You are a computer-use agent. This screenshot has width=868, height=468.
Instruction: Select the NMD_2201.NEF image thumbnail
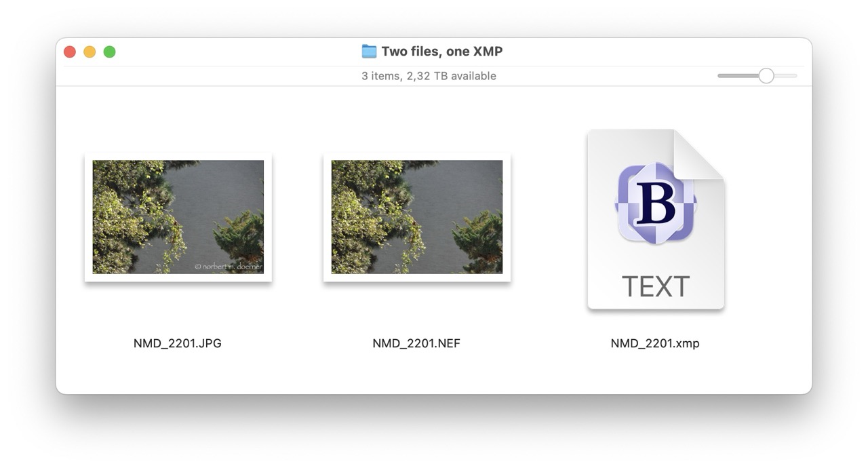click(417, 217)
